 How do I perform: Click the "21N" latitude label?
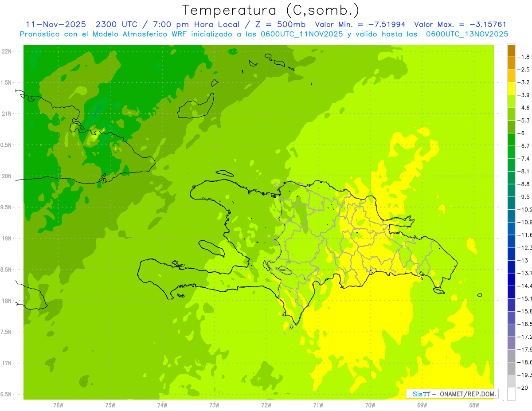click(x=7, y=114)
